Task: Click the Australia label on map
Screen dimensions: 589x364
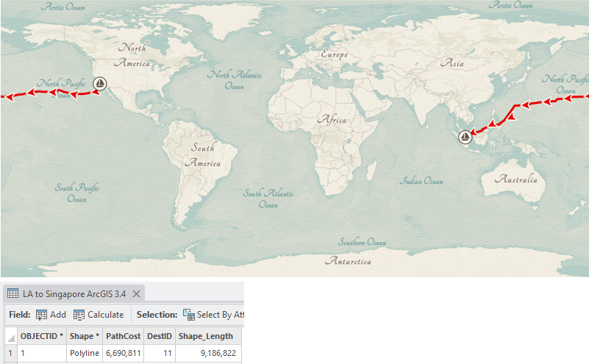Action: click(x=516, y=179)
